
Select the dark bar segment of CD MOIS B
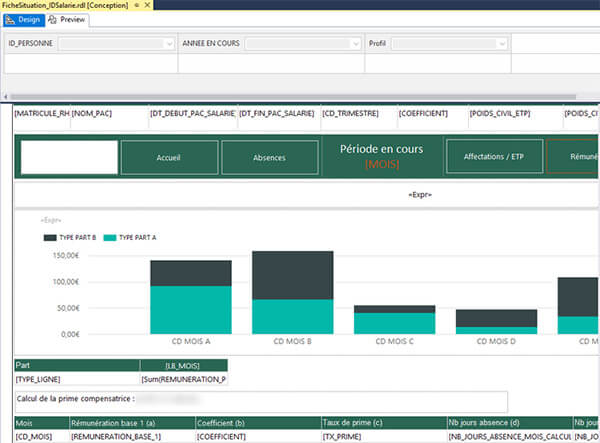(x=292, y=275)
